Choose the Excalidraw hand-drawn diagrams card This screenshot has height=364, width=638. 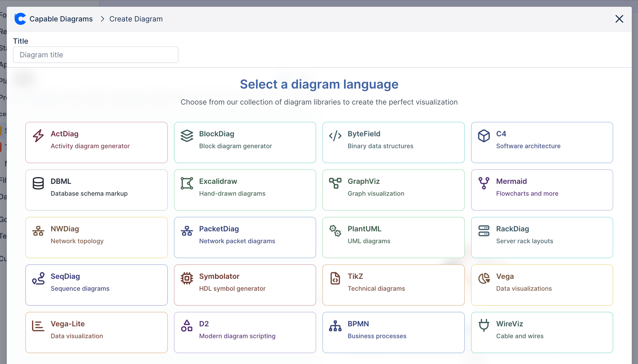tap(245, 190)
